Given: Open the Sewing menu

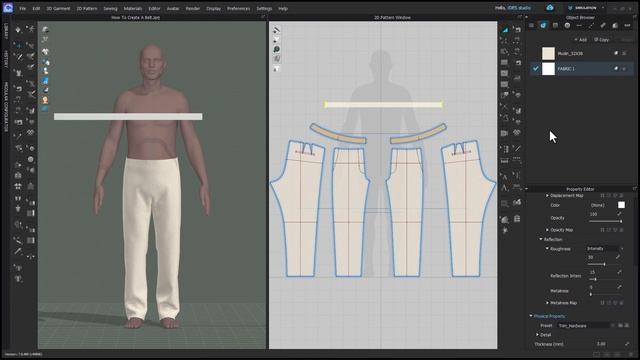Looking at the screenshot, I should point(110,8).
